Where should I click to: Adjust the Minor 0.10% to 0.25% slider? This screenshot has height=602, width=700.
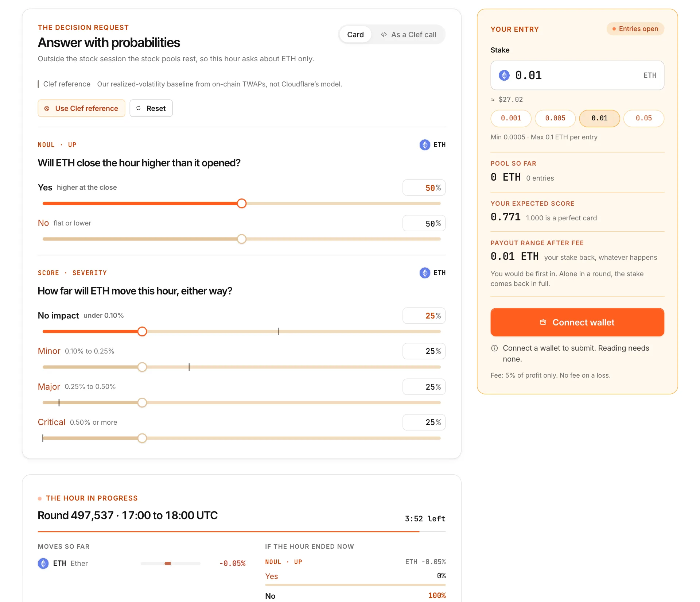[241, 367]
